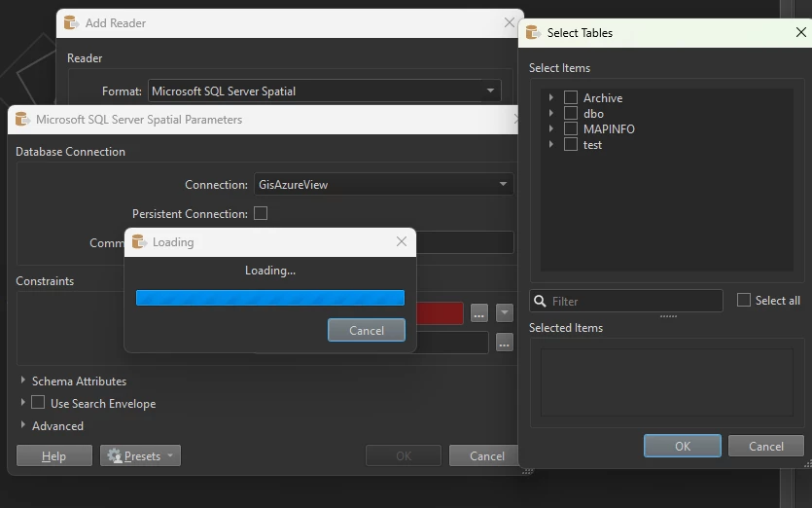Viewport: 812px width, 508px height.
Task: Cancel the Loading dialog
Action: pos(367,330)
